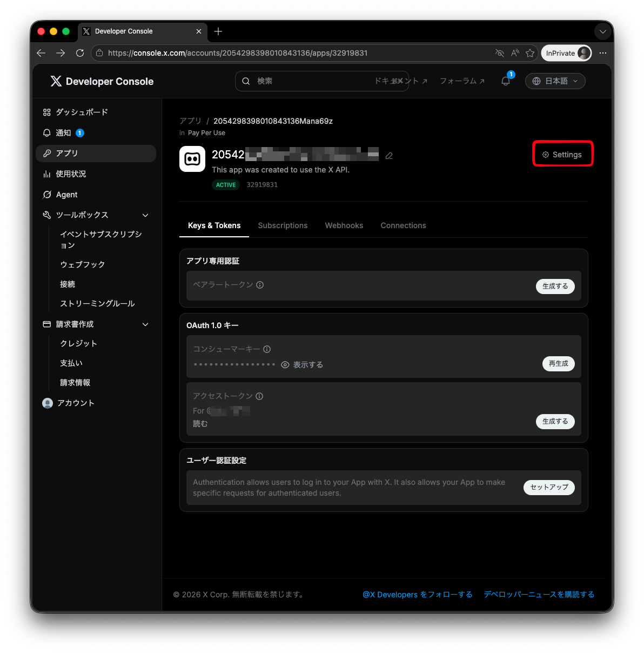This screenshot has height=653, width=644.
Task: Generate a bearer token with 生成する
Action: point(555,286)
